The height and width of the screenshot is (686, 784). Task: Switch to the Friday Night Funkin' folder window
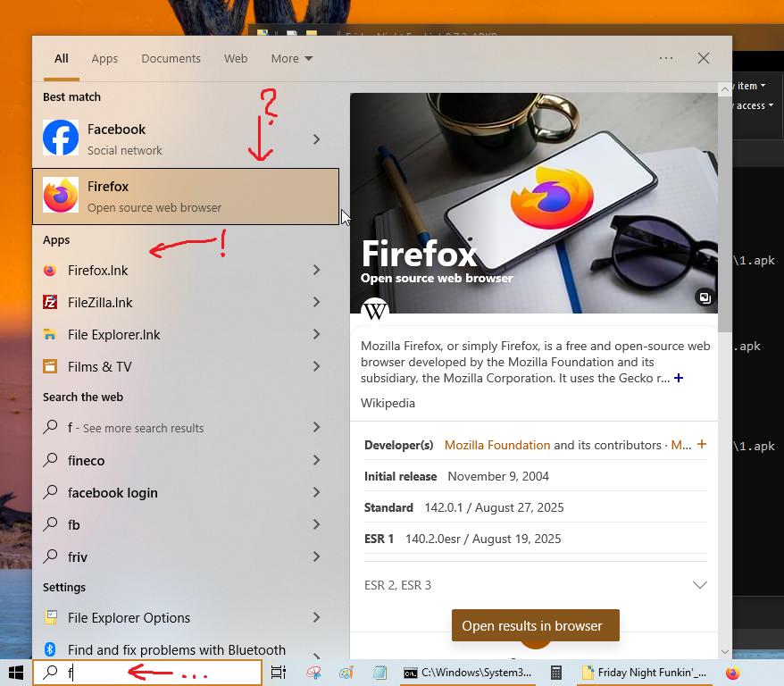tap(645, 673)
